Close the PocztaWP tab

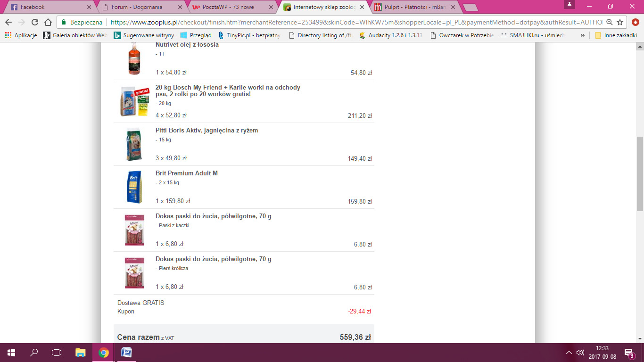point(271,7)
